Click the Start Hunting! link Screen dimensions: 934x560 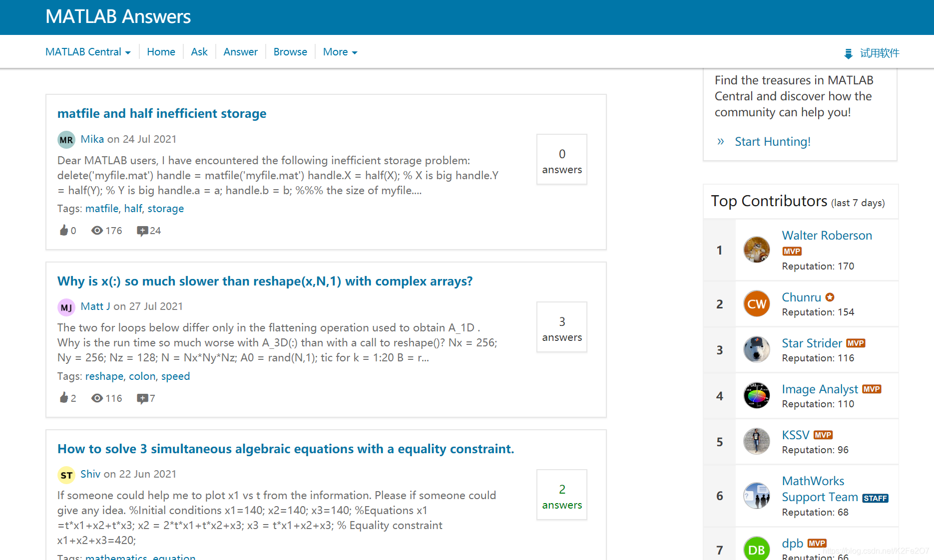pos(772,142)
